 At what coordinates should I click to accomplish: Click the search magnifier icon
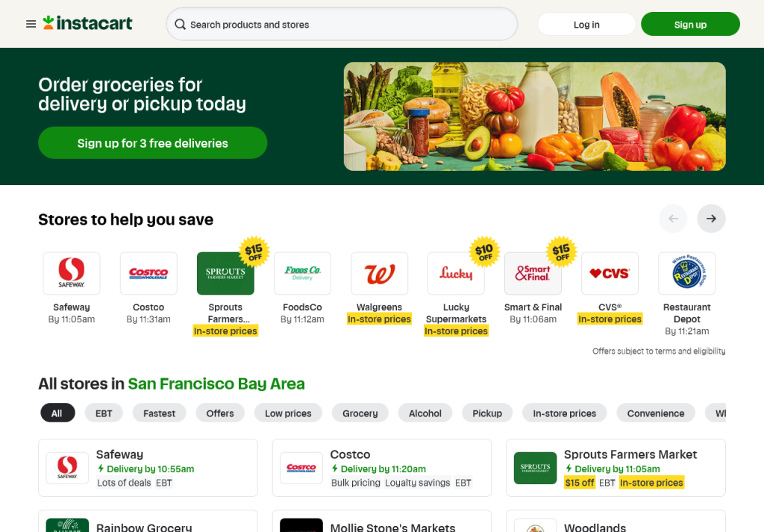point(180,24)
